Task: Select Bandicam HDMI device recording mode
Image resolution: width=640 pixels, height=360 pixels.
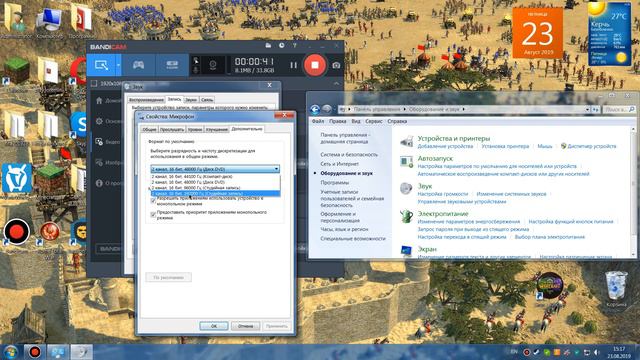Action: (172, 65)
